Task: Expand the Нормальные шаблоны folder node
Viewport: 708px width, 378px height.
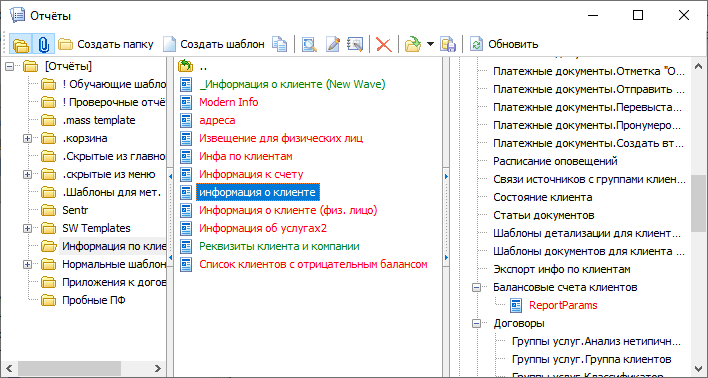Action: pyautogui.click(x=28, y=265)
